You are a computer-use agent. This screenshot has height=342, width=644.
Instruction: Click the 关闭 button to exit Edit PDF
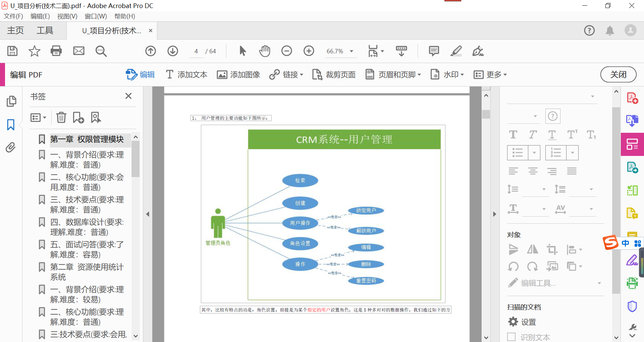[618, 74]
